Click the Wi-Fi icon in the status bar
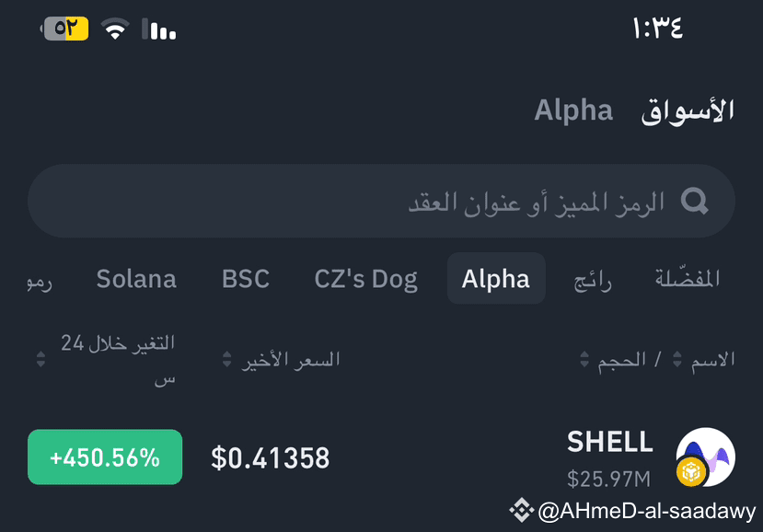This screenshot has width=763, height=532. [x=110, y=28]
